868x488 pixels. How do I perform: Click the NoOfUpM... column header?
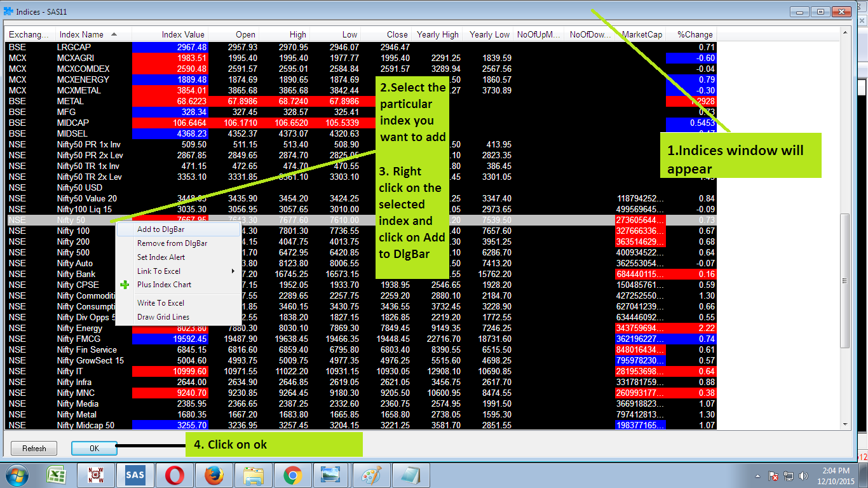538,34
